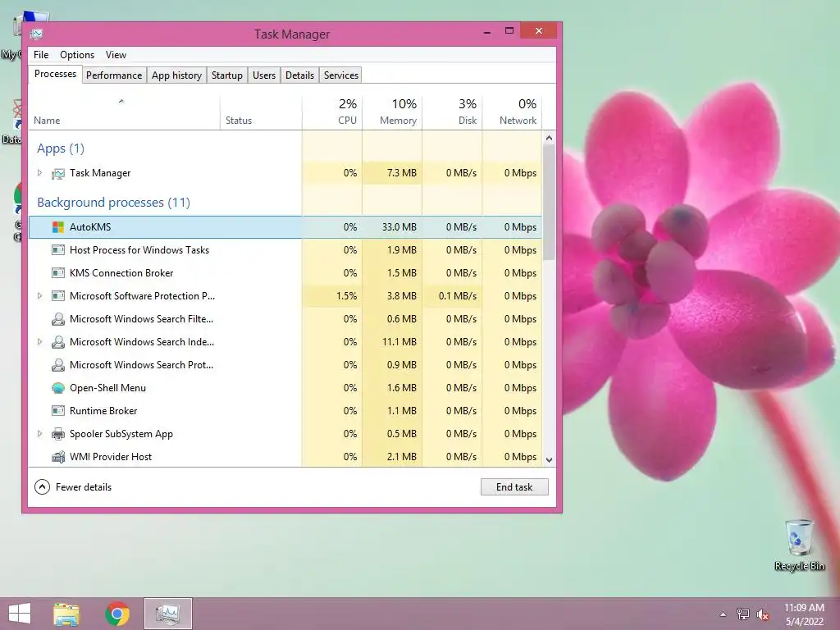Click the 1.5% CPU value cell

332,295
